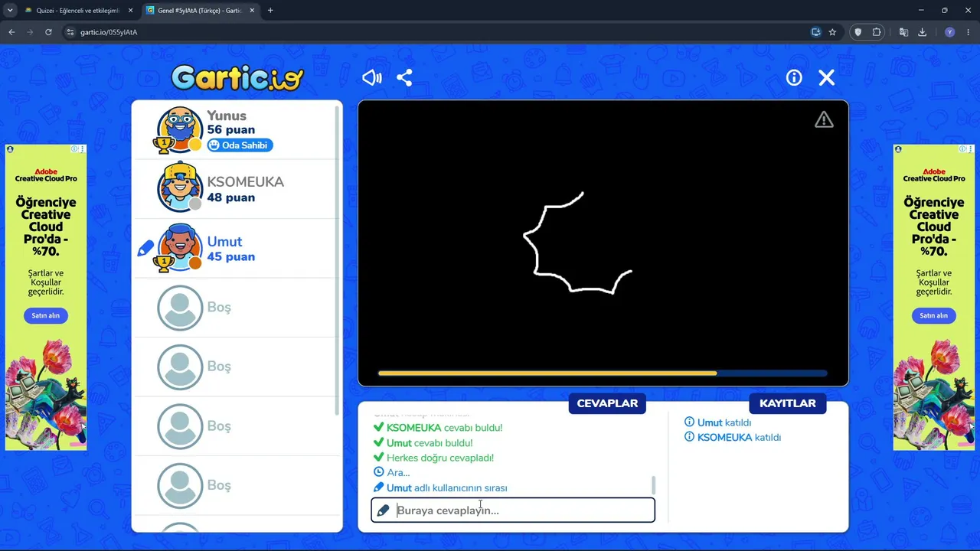Leave the room with the X icon
This screenshot has height=551, width=980.
pyautogui.click(x=827, y=77)
